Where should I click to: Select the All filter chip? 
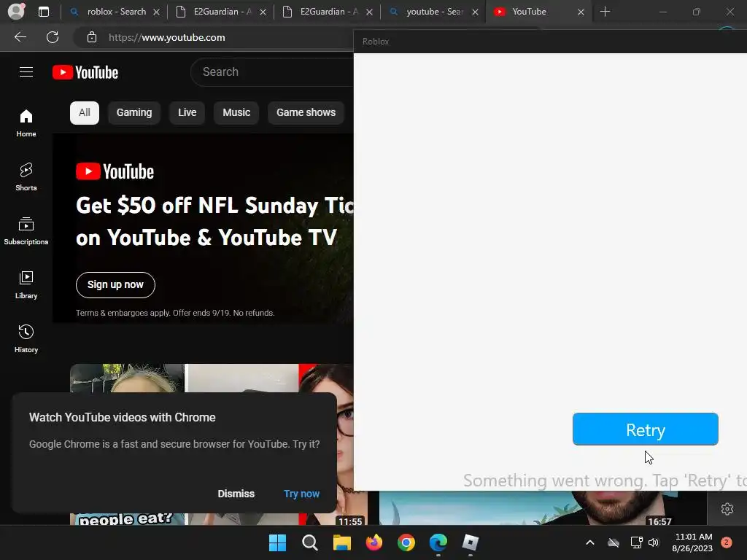[x=85, y=113]
